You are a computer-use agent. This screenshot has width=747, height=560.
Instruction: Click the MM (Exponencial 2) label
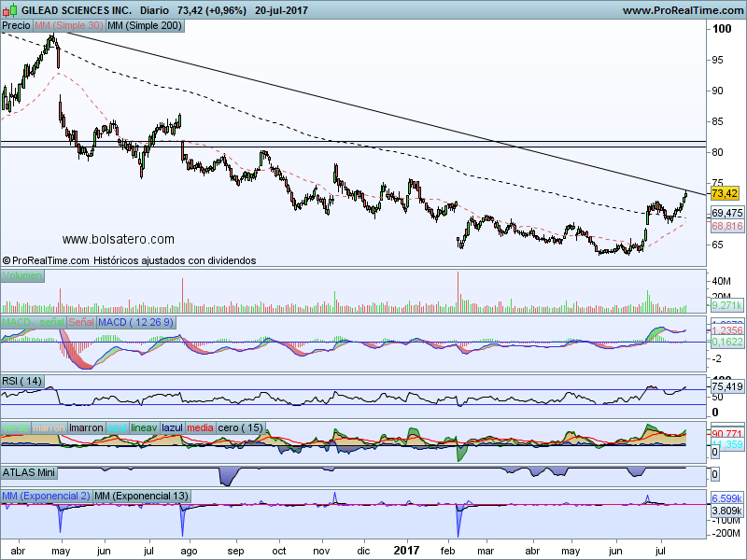tap(46, 496)
